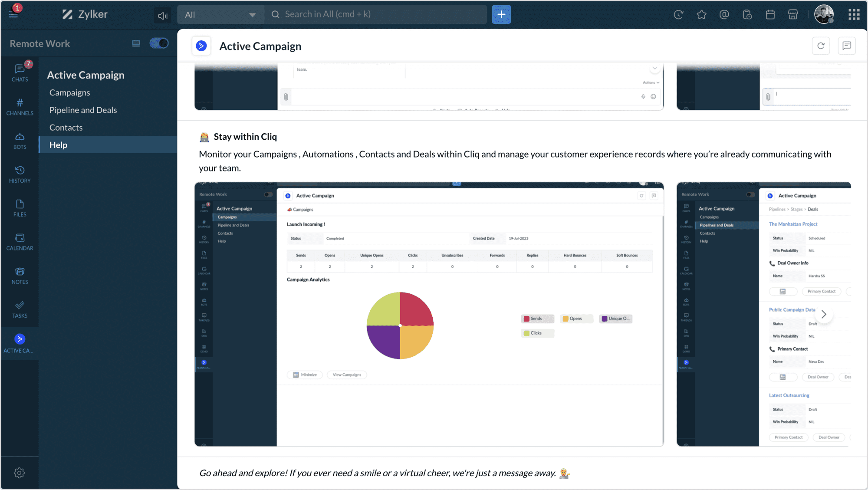Screen dimensions: 868x490
Task: Open Files in the sidebar
Action: [x=20, y=208]
